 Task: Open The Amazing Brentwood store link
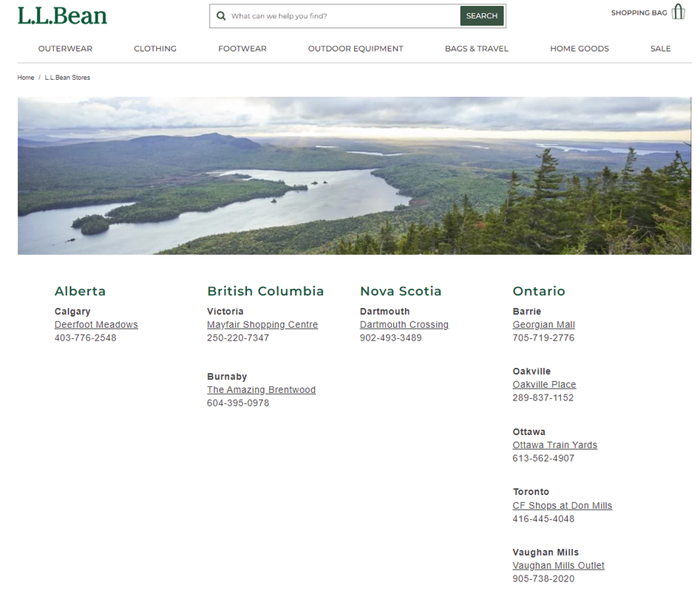pyautogui.click(x=261, y=390)
